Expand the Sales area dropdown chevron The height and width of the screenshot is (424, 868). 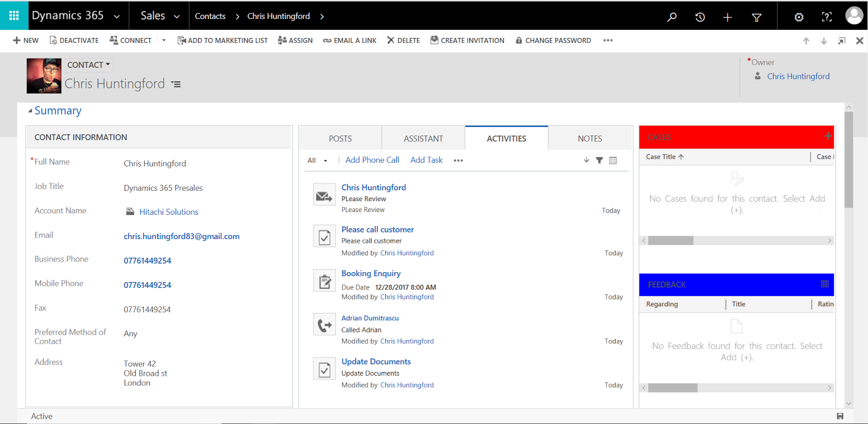coord(177,17)
